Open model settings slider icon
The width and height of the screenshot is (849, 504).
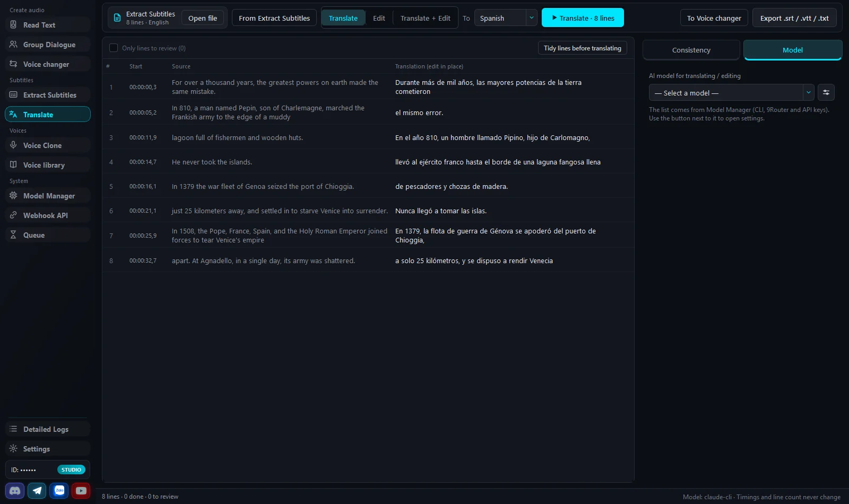(x=826, y=92)
